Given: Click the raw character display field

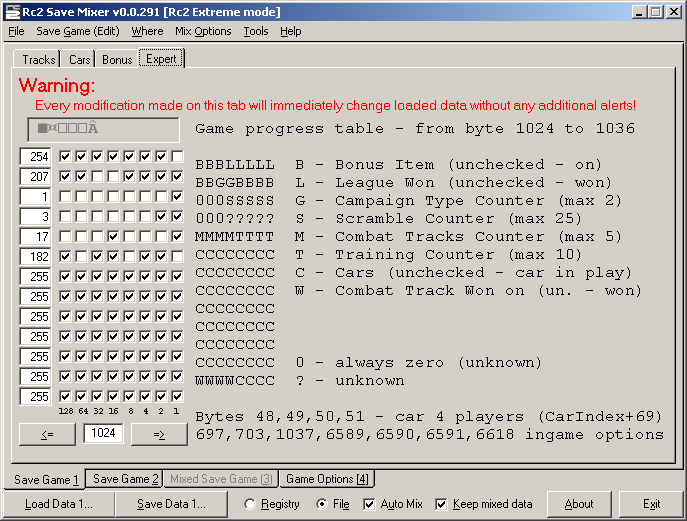Looking at the screenshot, I should click(103, 129).
